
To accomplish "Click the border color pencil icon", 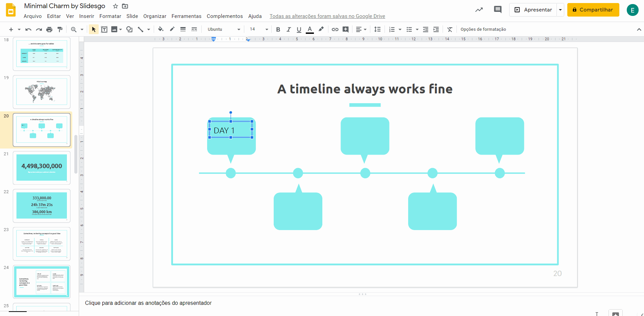I will click(172, 29).
